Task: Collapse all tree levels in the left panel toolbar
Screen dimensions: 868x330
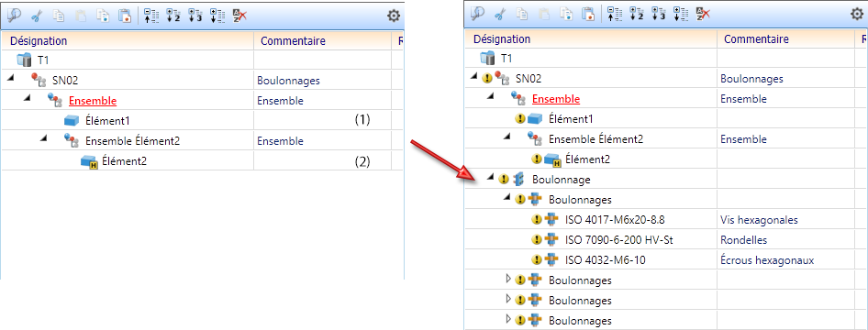Action: 151,16
